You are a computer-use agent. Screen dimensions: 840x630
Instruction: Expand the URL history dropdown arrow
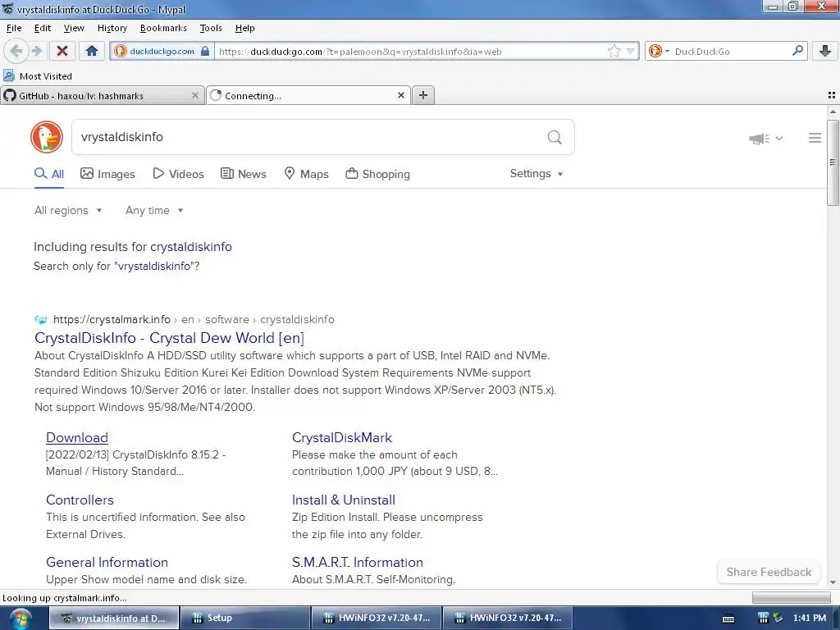coord(631,52)
